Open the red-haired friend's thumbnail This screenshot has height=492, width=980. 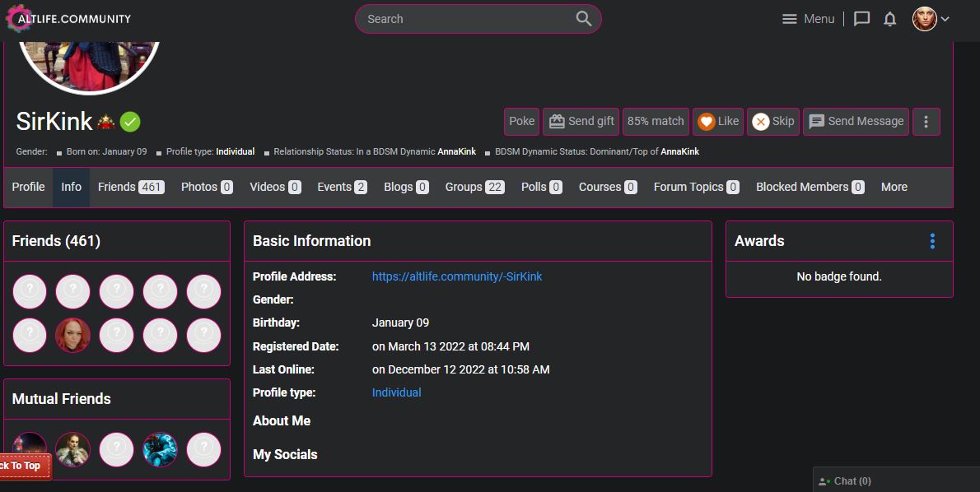tap(72, 335)
